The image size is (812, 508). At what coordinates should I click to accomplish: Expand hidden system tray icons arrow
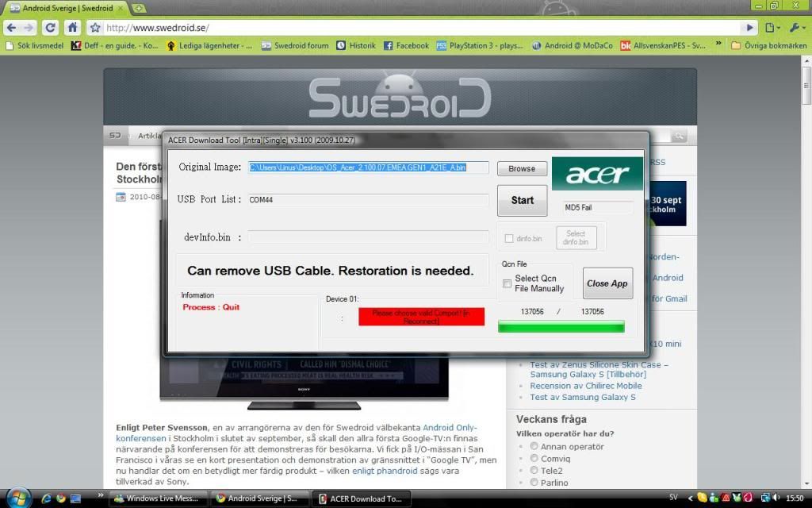pyautogui.click(x=690, y=498)
